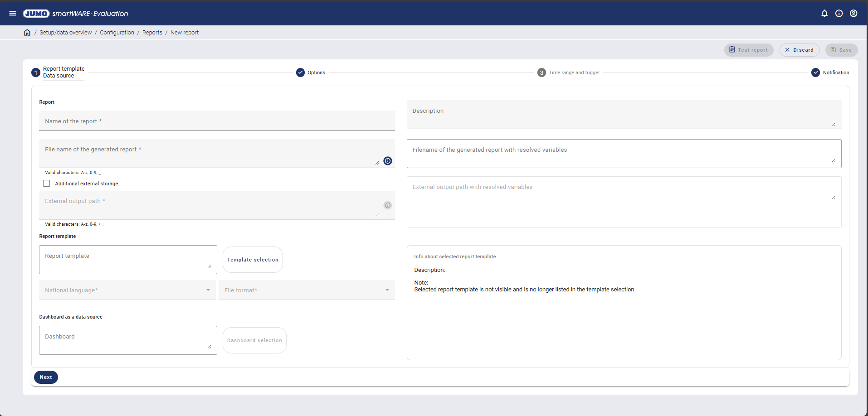This screenshot has width=868, height=416.
Task: Click info icon beside file name field
Action: tap(388, 161)
